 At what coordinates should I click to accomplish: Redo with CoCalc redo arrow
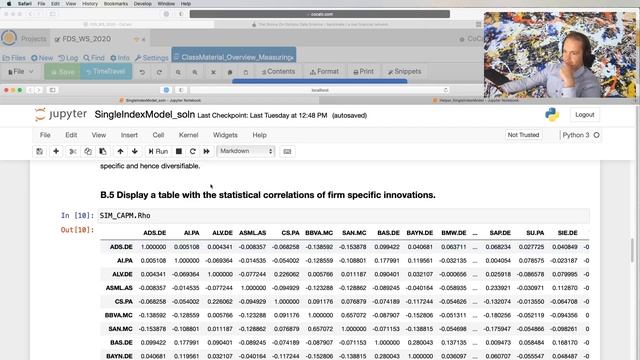click(159, 72)
